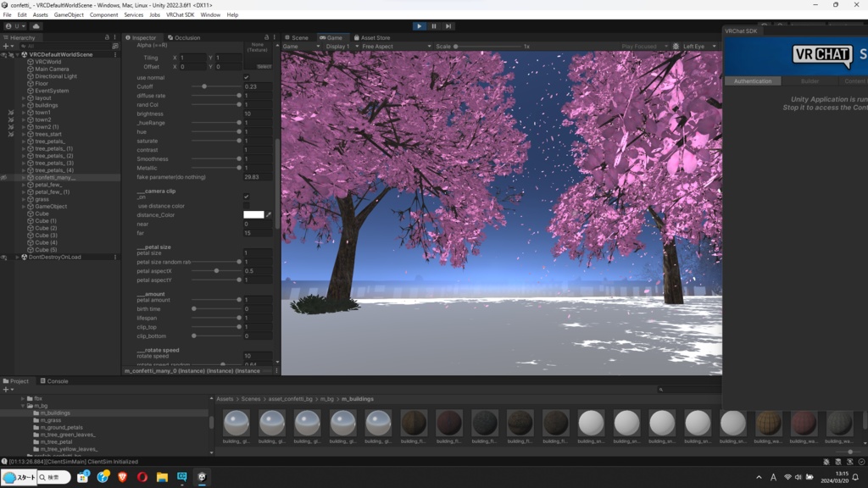Click the bug icon in status bar
This screenshot has width=868, height=488.
pyautogui.click(x=826, y=462)
